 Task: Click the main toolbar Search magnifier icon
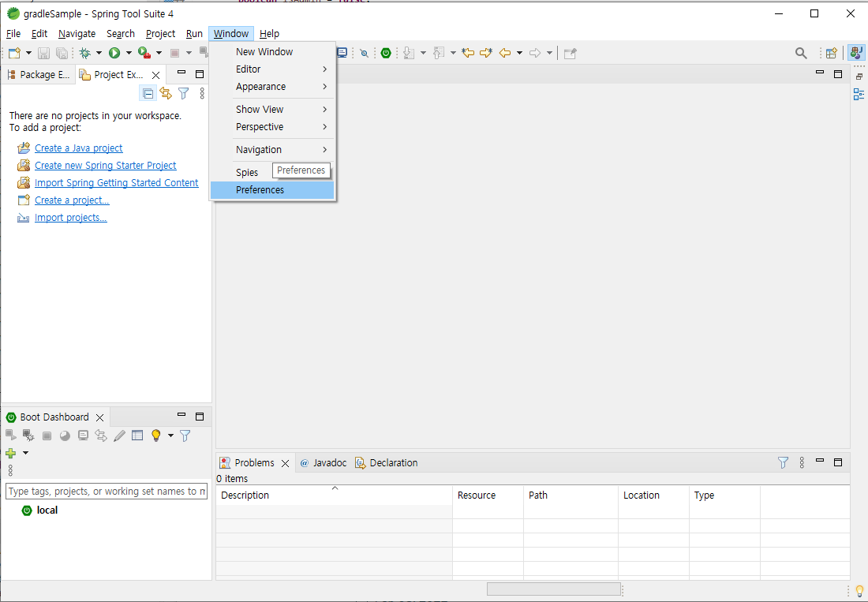(x=801, y=53)
